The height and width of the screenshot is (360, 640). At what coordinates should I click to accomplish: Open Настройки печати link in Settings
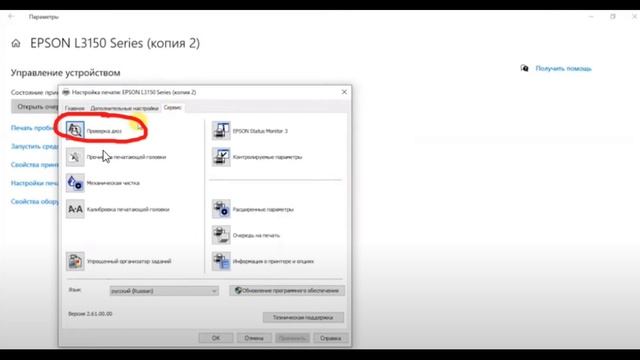[x=35, y=183]
